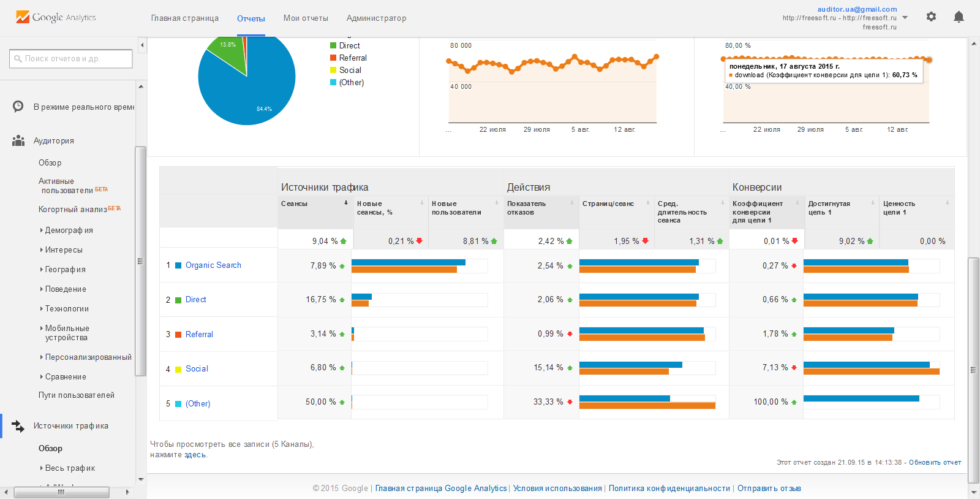Click the traffic sources arrows icon

pyautogui.click(x=18, y=426)
